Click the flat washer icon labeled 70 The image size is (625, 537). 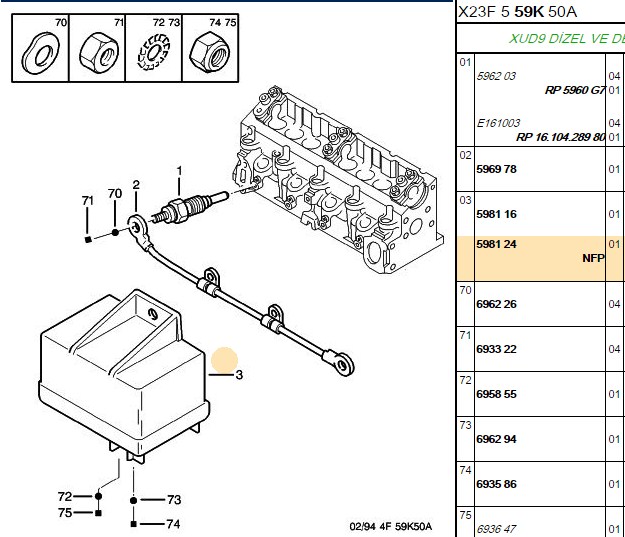click(x=40, y=54)
